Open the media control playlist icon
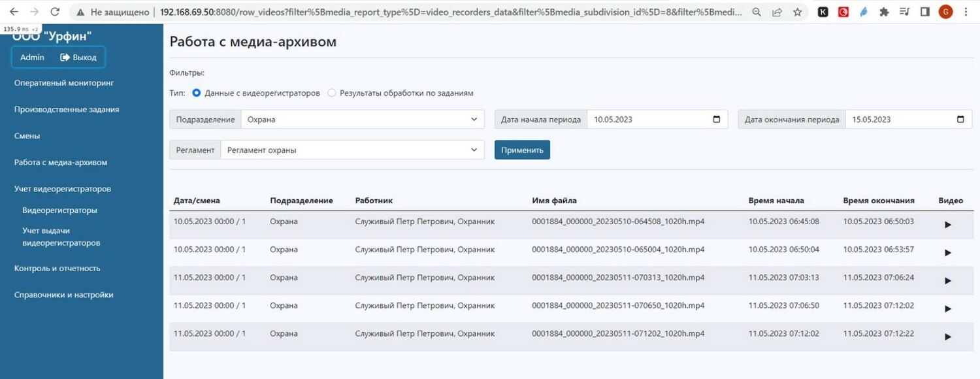 [904, 12]
